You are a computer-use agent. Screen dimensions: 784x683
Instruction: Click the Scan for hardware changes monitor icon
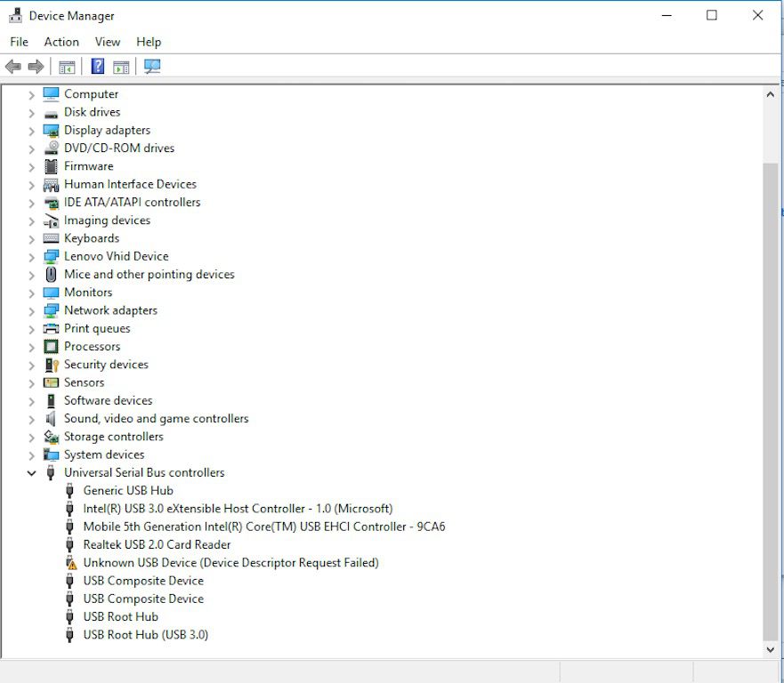click(152, 67)
